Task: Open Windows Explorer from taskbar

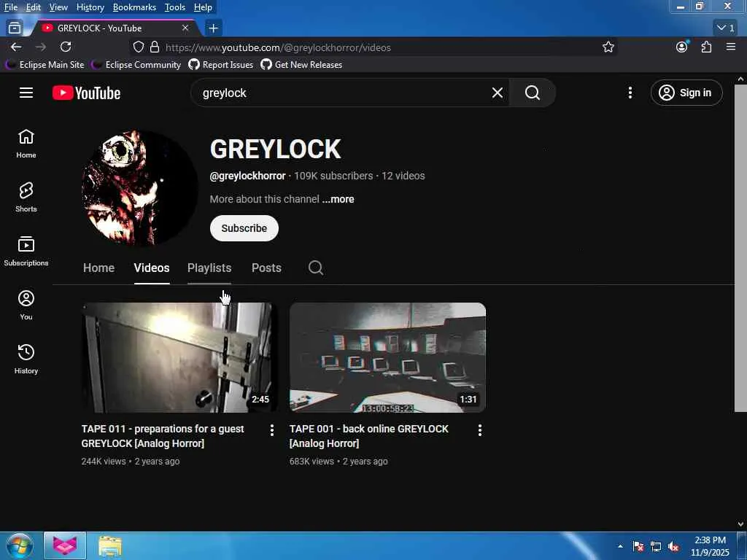Action: point(110,545)
